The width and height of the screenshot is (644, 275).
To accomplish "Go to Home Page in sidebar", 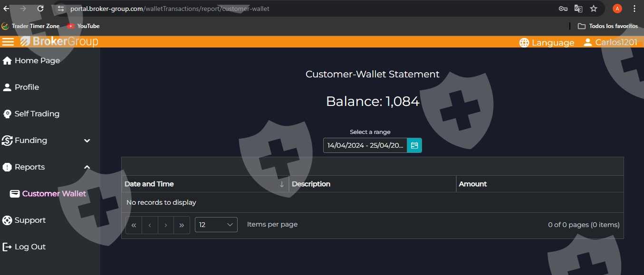I will [31, 60].
